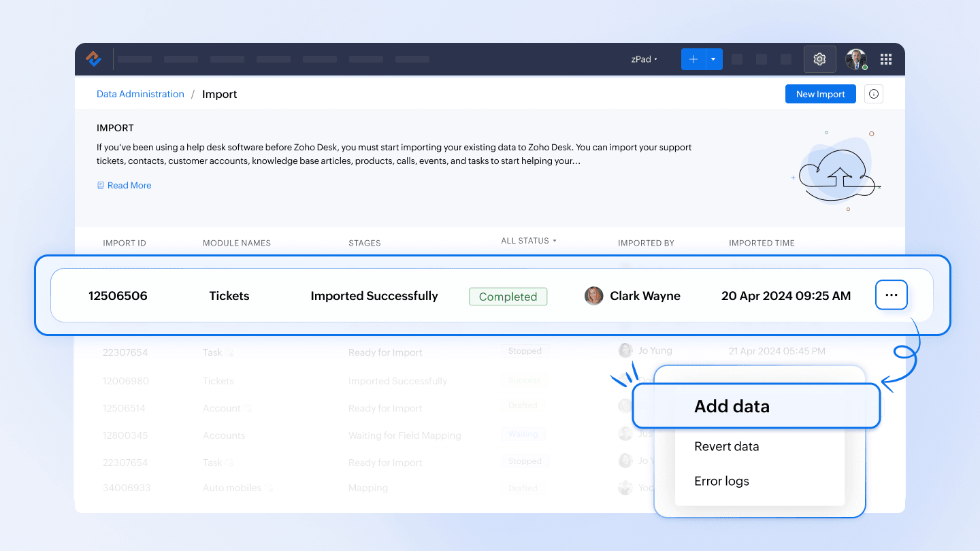980x551 pixels.
Task: Click the New Import button
Action: pos(820,94)
